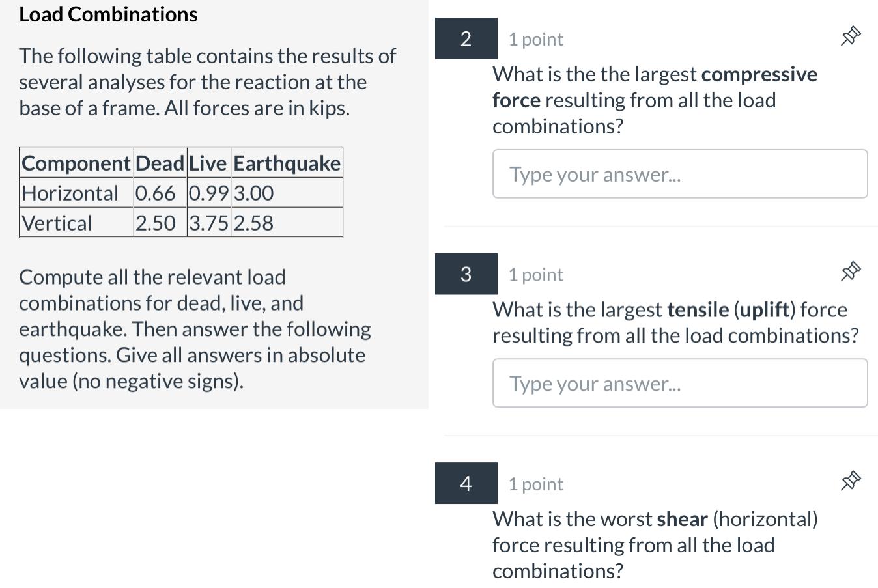Click the answer field for question 2

coord(680,173)
